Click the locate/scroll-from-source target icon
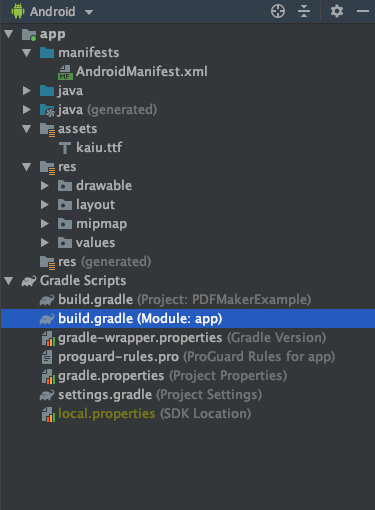The image size is (375, 510). pyautogui.click(x=278, y=11)
